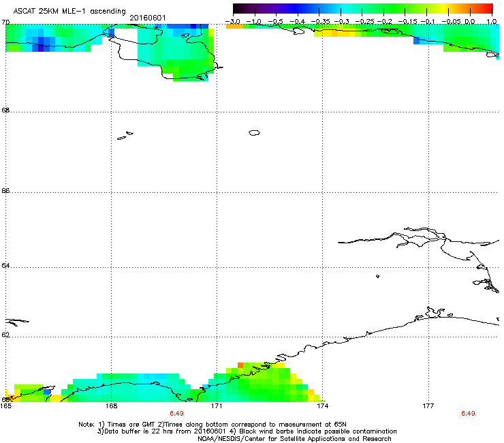The image size is (504, 443).
Task: Click the red "6:49" time near longitude 171
Action: pyautogui.click(x=176, y=414)
